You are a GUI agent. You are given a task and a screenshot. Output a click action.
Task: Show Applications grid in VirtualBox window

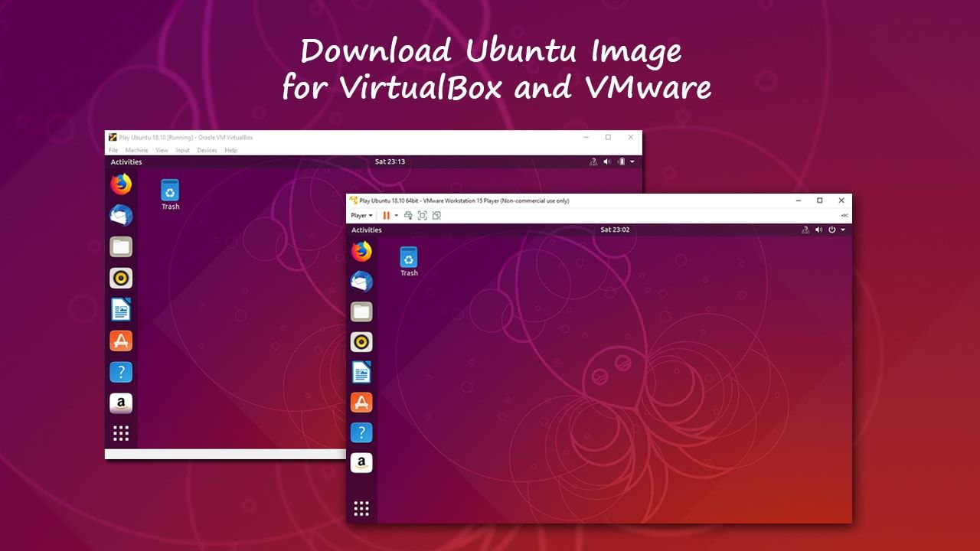(121, 434)
